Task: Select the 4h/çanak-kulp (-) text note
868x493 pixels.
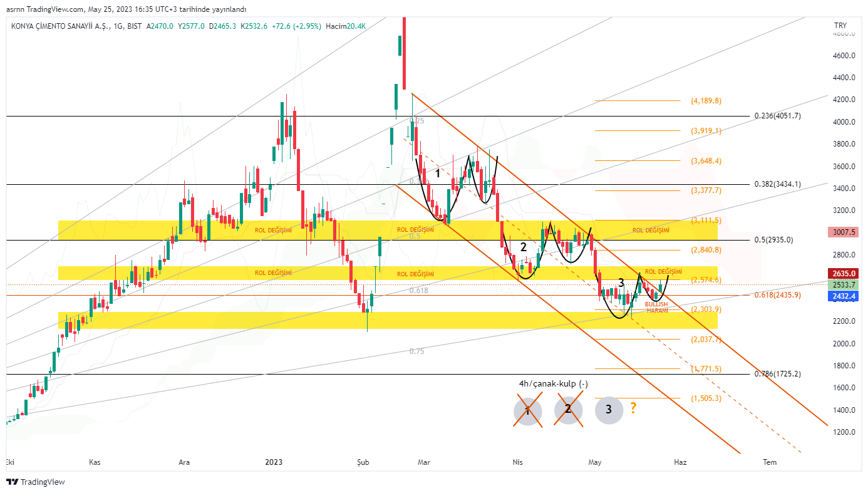Action: coord(553,383)
